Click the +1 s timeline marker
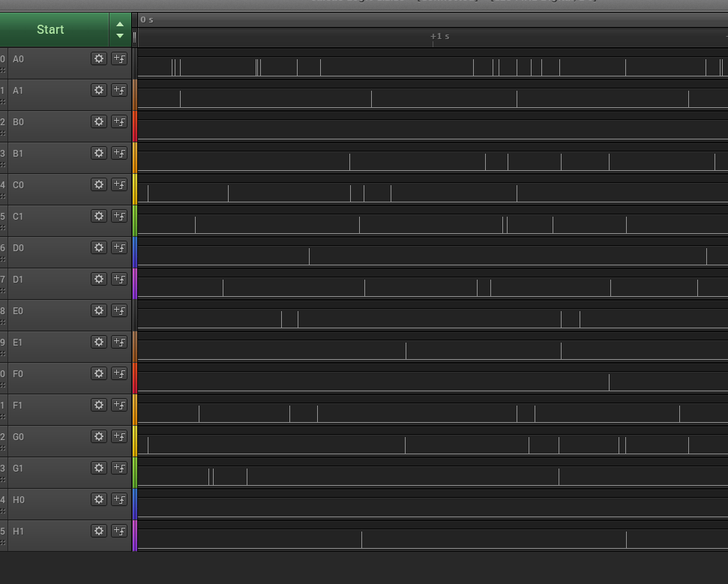 [x=439, y=36]
